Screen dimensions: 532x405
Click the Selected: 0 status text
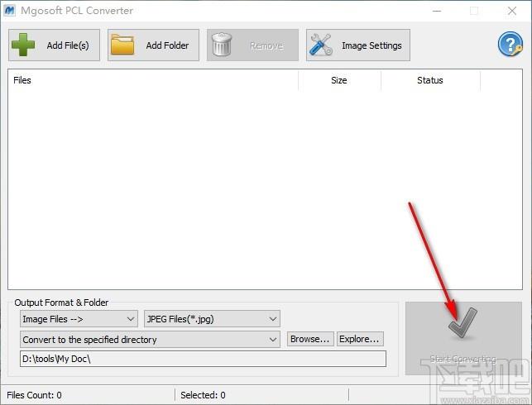(203, 395)
